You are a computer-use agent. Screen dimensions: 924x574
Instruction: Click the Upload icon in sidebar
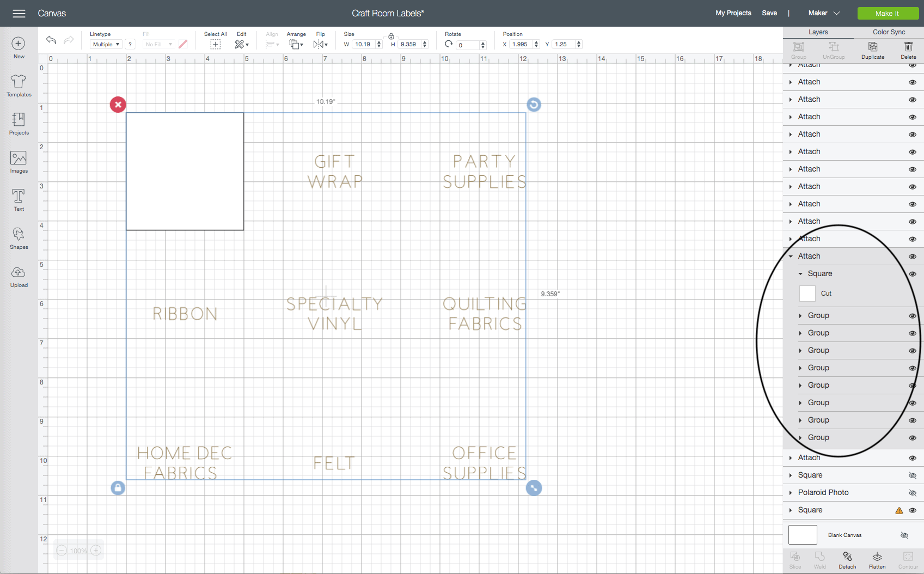pyautogui.click(x=19, y=276)
